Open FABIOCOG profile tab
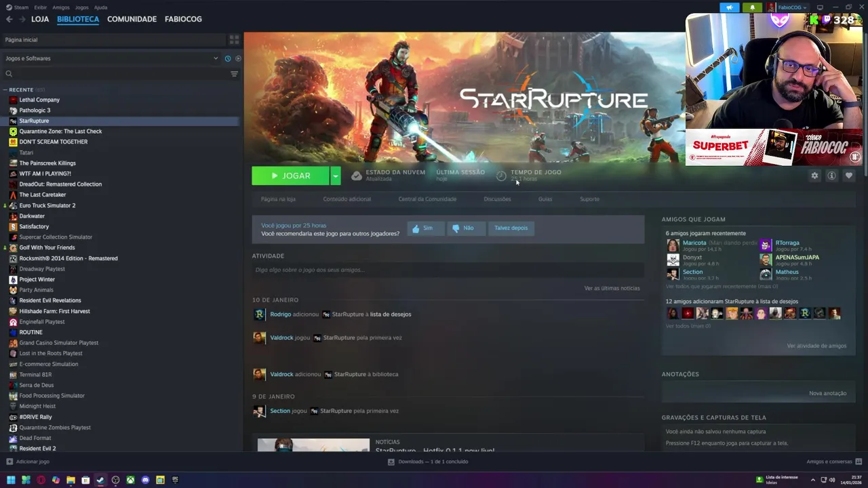Viewport: 868px width, 488px height. [x=183, y=19]
